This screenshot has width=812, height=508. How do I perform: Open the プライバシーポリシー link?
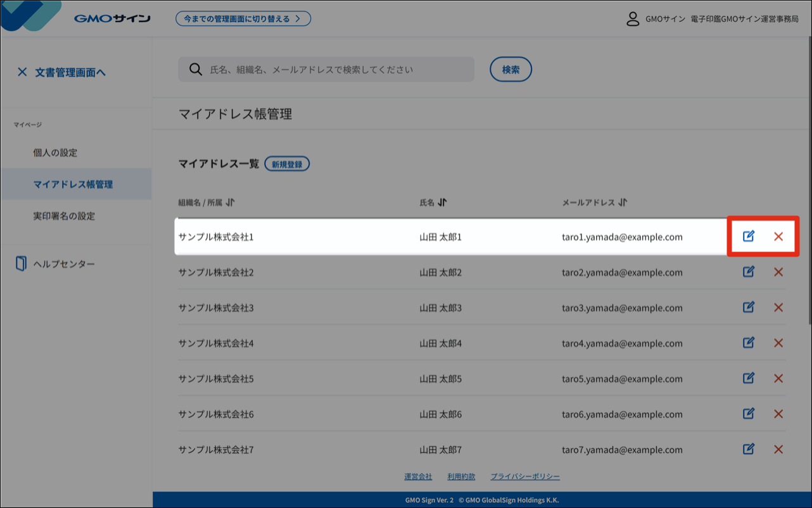525,476
